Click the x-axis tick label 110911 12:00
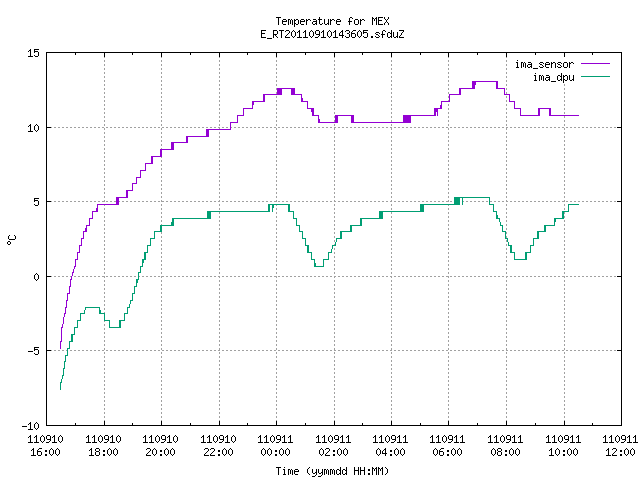 point(620,446)
